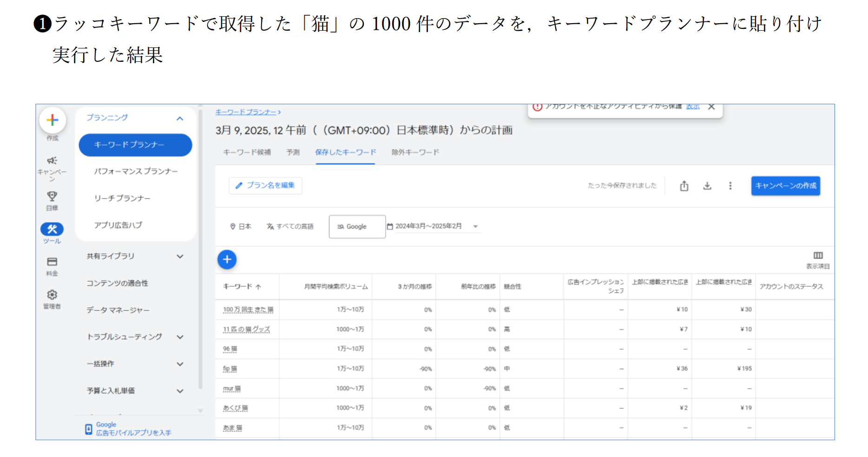The image size is (868, 457).
Task: Expand the 共有ライブラリ section
Action: pos(180,256)
